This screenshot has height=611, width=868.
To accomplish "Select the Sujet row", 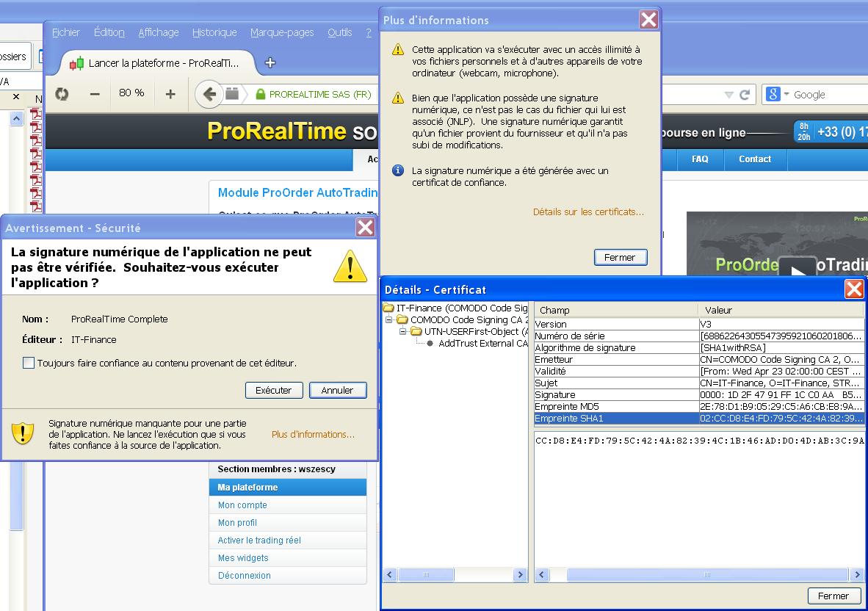I will coord(698,383).
